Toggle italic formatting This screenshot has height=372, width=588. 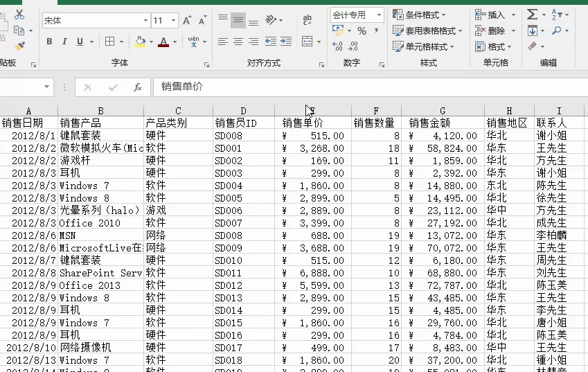(64, 42)
